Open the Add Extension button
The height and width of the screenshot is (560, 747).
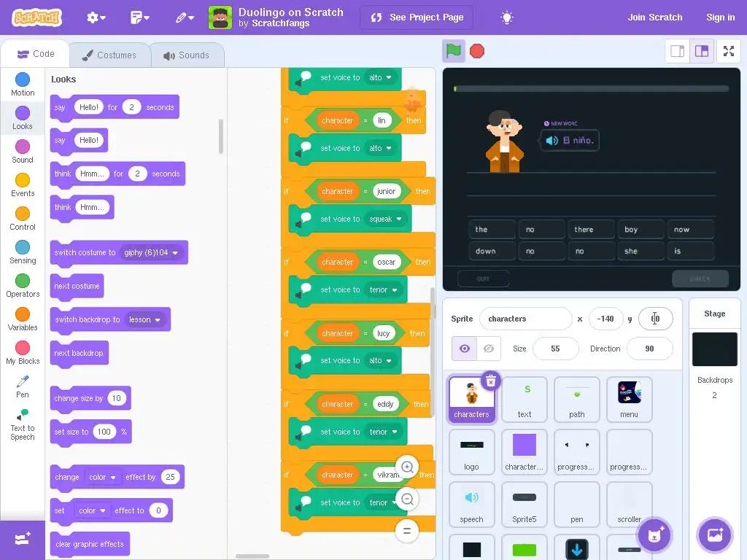23,540
